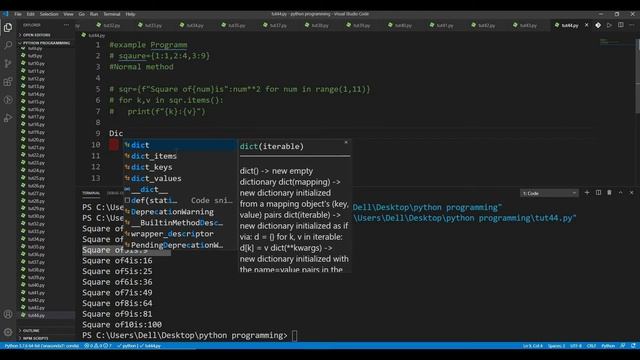This screenshot has height=360, width=640.
Task: Select the dict suggestion in autocomplete
Action: coord(180,145)
